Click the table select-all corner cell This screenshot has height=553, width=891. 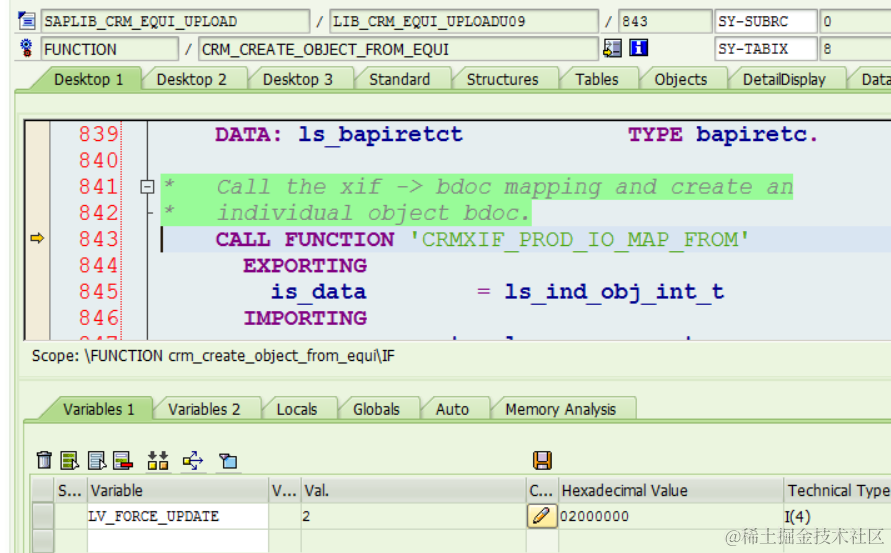click(43, 490)
